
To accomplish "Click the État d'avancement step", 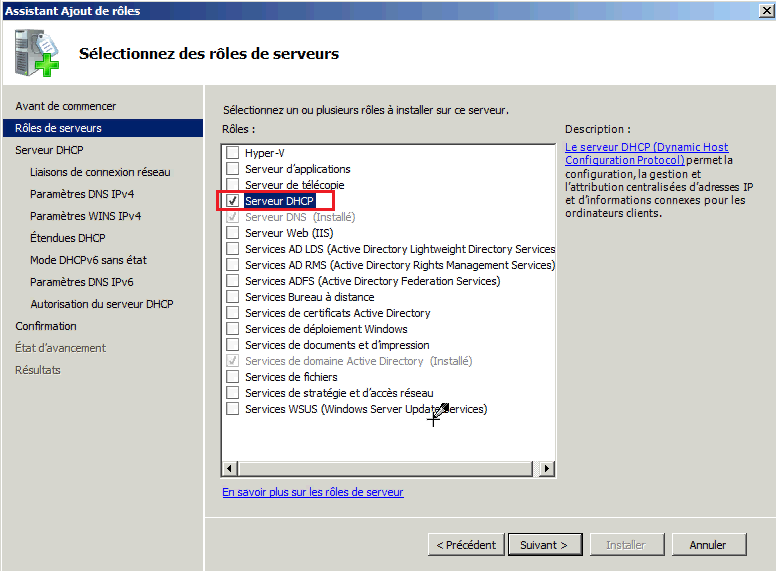I will pyautogui.click(x=60, y=348).
